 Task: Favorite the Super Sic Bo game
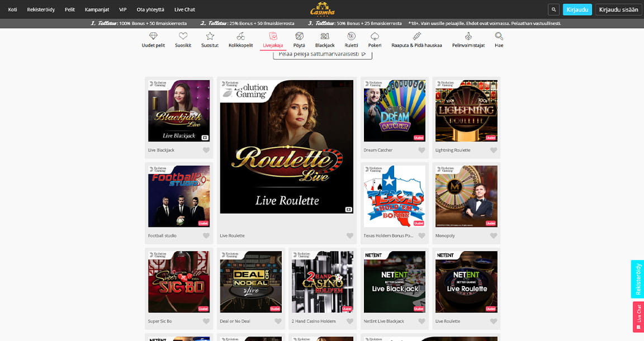pos(206,321)
